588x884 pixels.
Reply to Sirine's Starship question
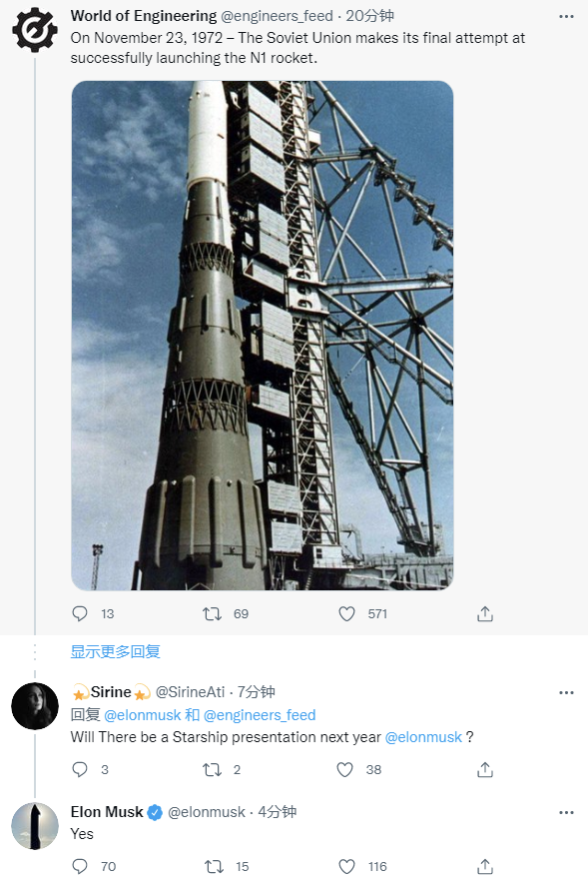pyautogui.click(x=80, y=769)
